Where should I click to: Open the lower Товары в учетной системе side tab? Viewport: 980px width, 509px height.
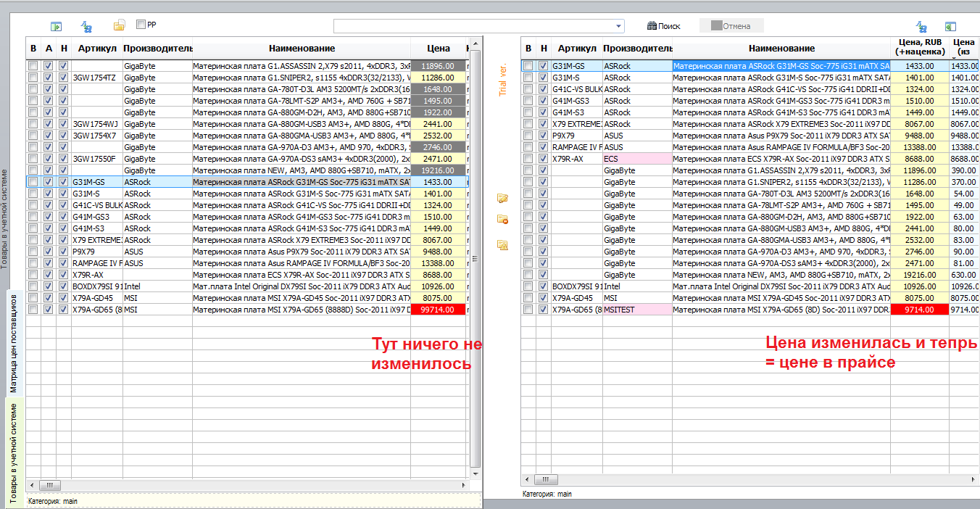pyautogui.click(x=13, y=452)
